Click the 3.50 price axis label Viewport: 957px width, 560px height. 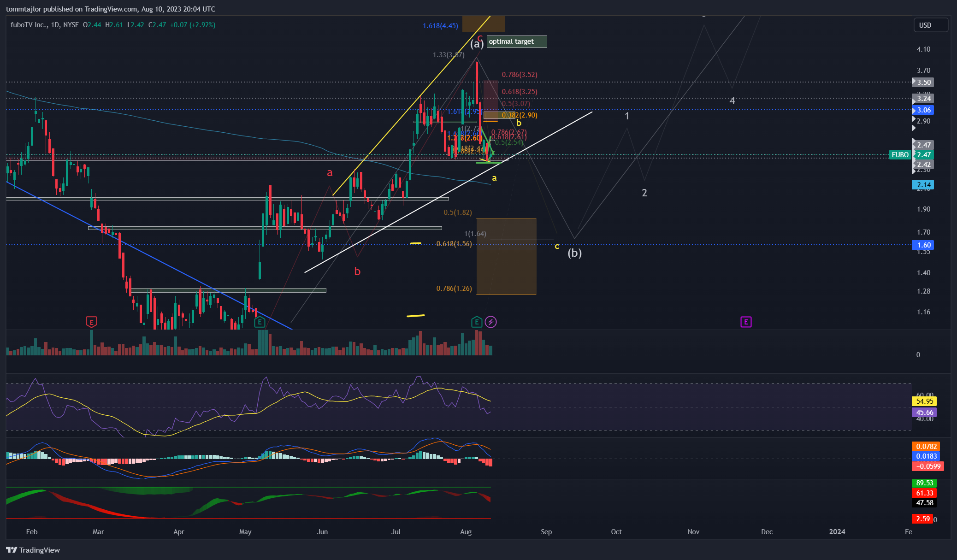923,82
